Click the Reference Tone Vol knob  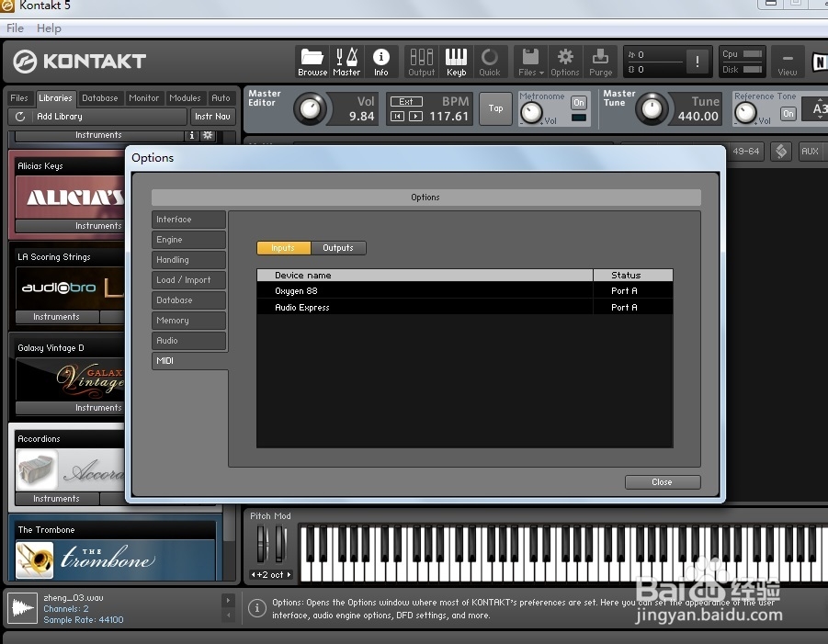(745, 112)
